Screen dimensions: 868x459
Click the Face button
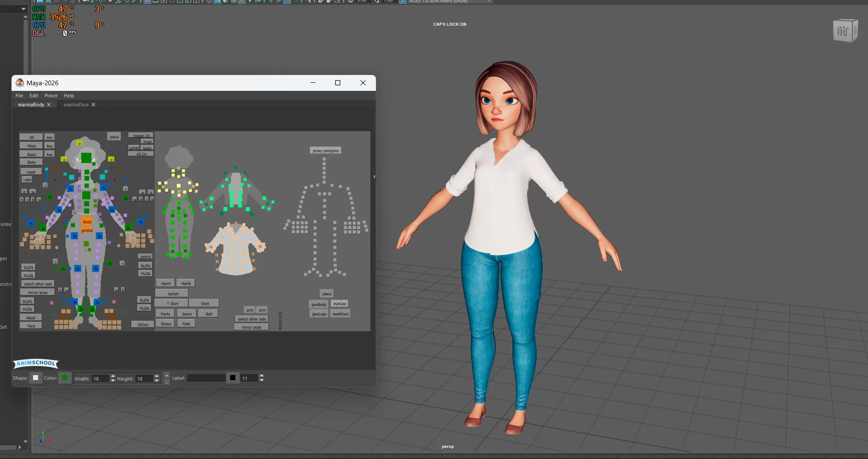click(31, 326)
